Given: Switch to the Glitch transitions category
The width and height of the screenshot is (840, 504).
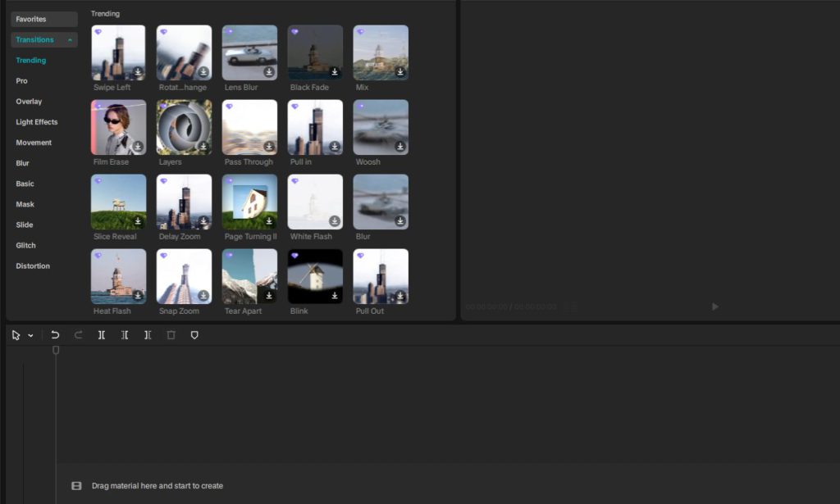Looking at the screenshot, I should click(x=26, y=245).
